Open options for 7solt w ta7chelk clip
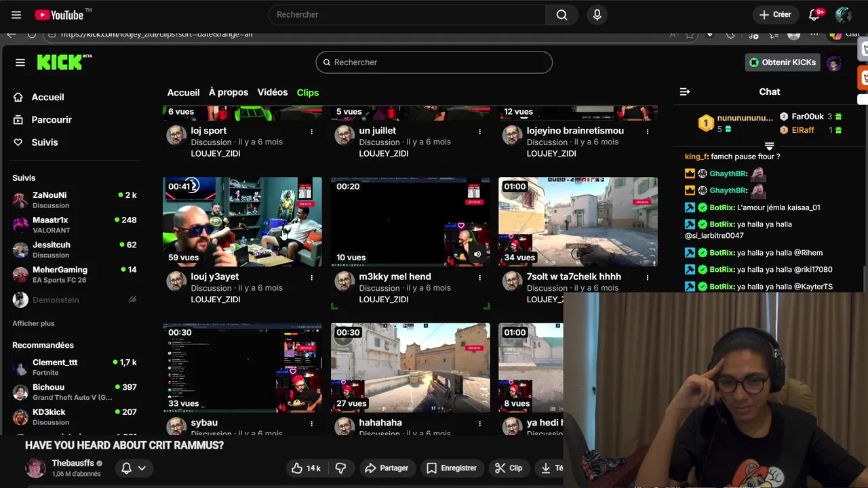Viewport: 868px width, 488px height. [x=648, y=277]
